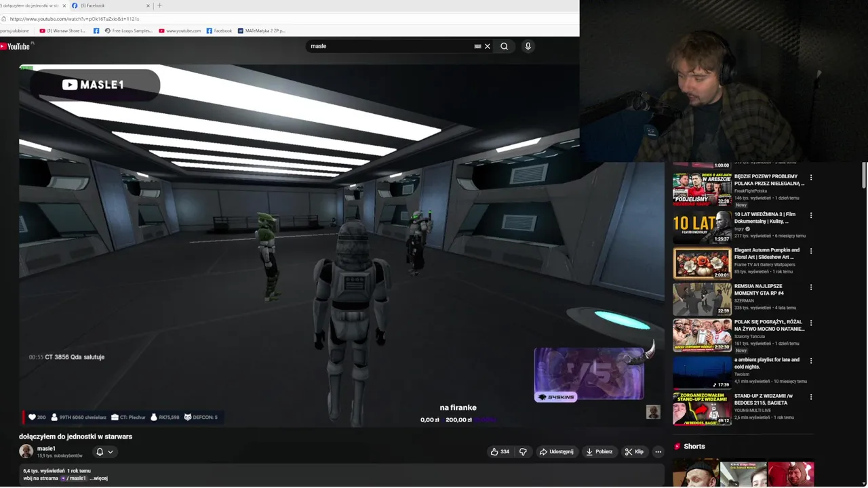Like the video (334 thumbs up)
Image resolution: width=868 pixels, height=488 pixels.
click(500, 451)
